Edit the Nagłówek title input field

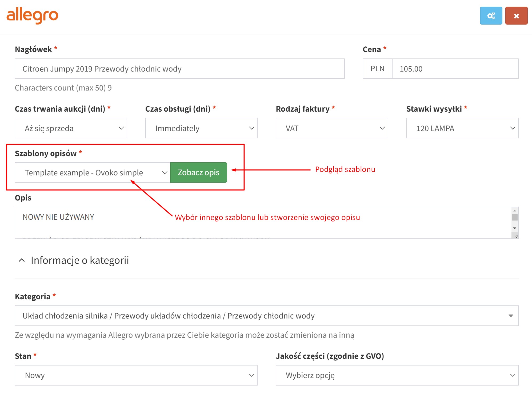click(179, 69)
